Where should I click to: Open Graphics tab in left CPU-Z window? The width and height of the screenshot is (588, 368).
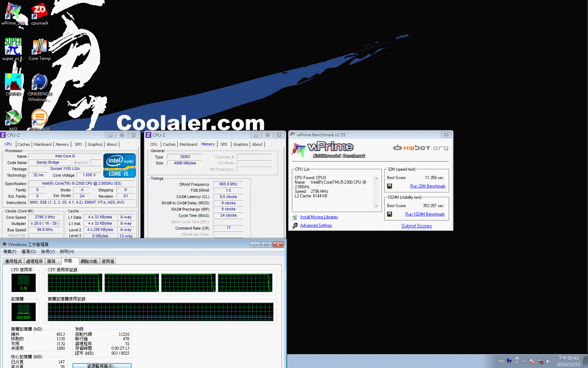click(x=95, y=144)
